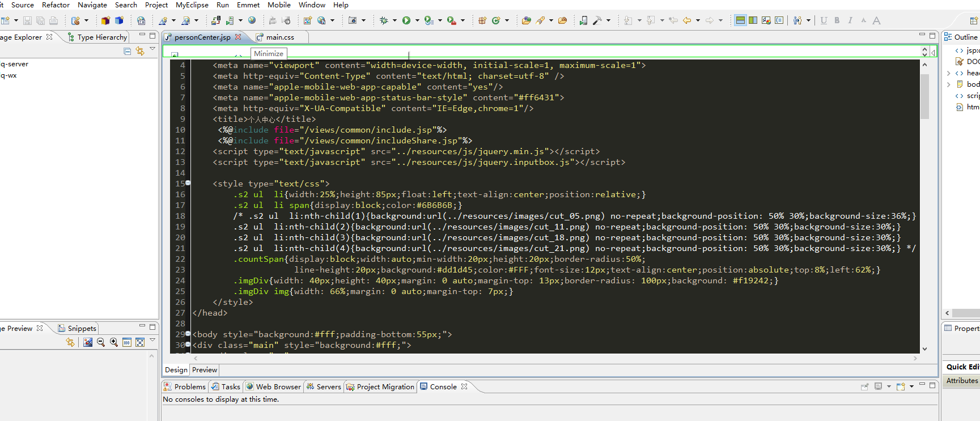Open the MyEclipse menu
Viewport: 980px width, 421px height.
click(x=192, y=5)
